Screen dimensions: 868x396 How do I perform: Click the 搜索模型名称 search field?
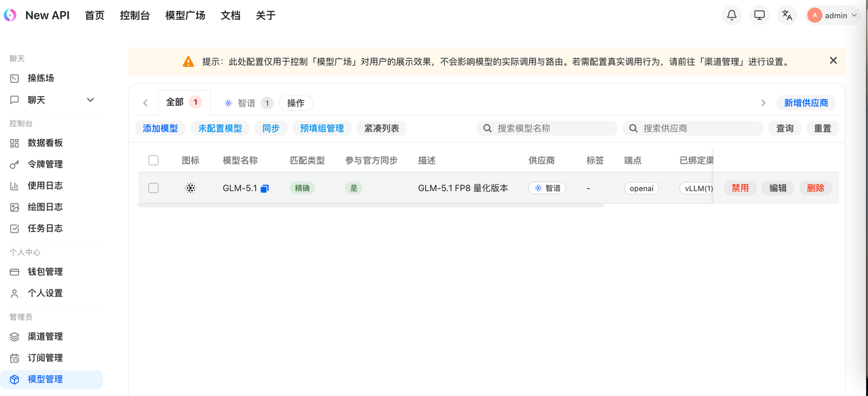pyautogui.click(x=553, y=128)
